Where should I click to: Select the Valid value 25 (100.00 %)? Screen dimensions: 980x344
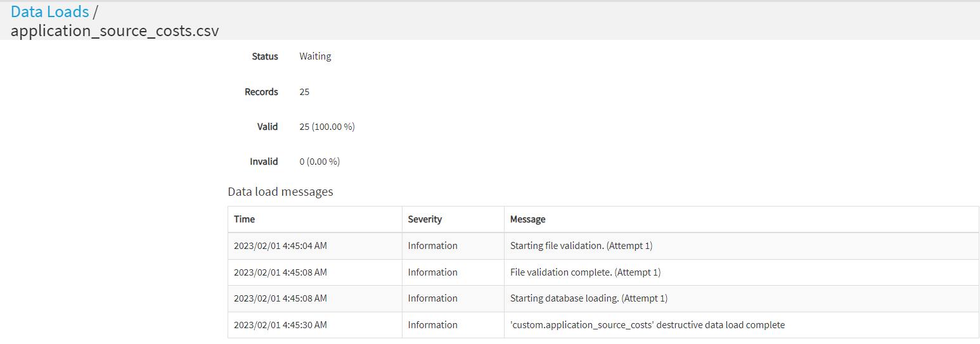pos(326,127)
